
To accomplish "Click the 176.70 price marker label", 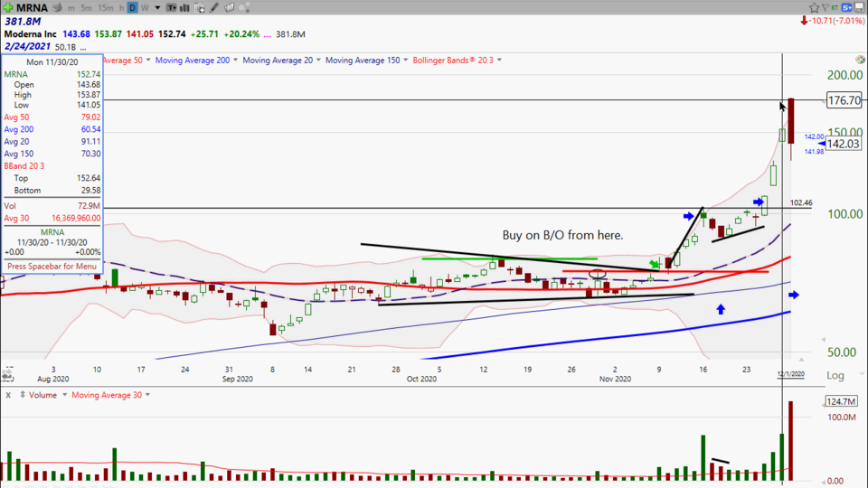I will (x=844, y=100).
